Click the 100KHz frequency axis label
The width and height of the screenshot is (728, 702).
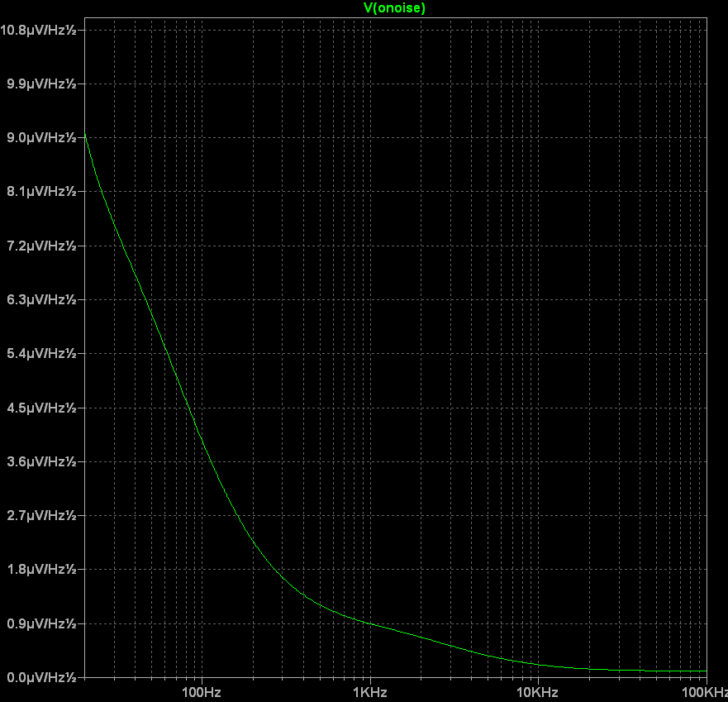pos(704,692)
